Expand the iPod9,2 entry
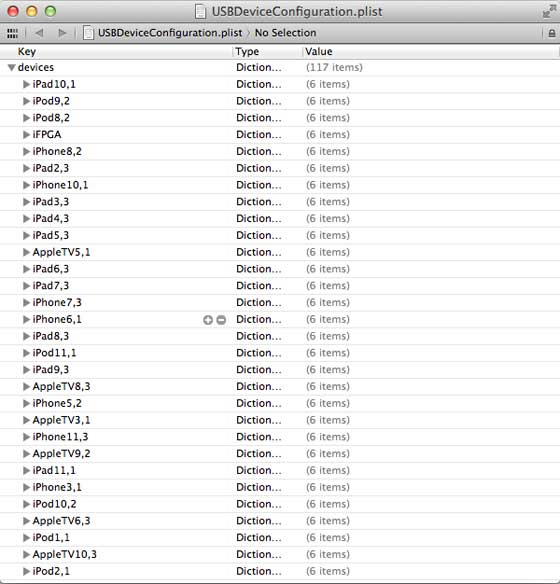The image size is (560, 584). click(x=26, y=101)
